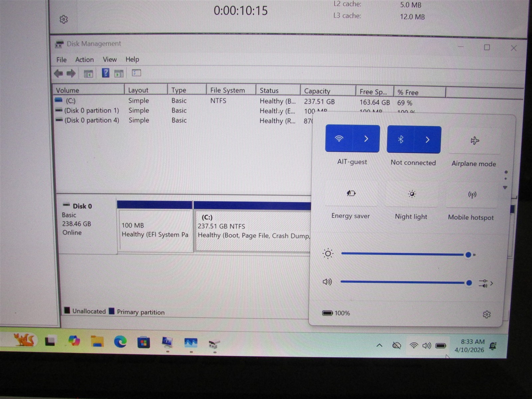Click the Forward arrow in Disk Management toolbar

(x=71, y=73)
